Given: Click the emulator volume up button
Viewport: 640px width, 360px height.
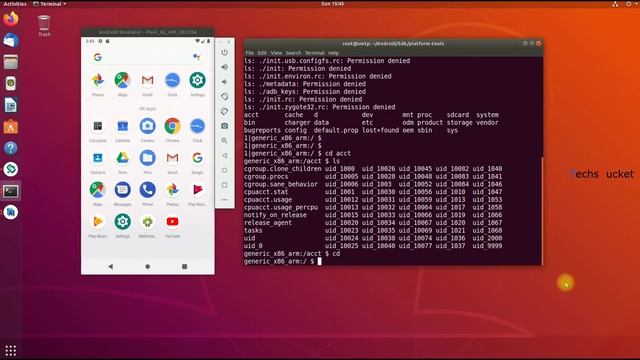Looking at the screenshot, I should click(224, 67).
